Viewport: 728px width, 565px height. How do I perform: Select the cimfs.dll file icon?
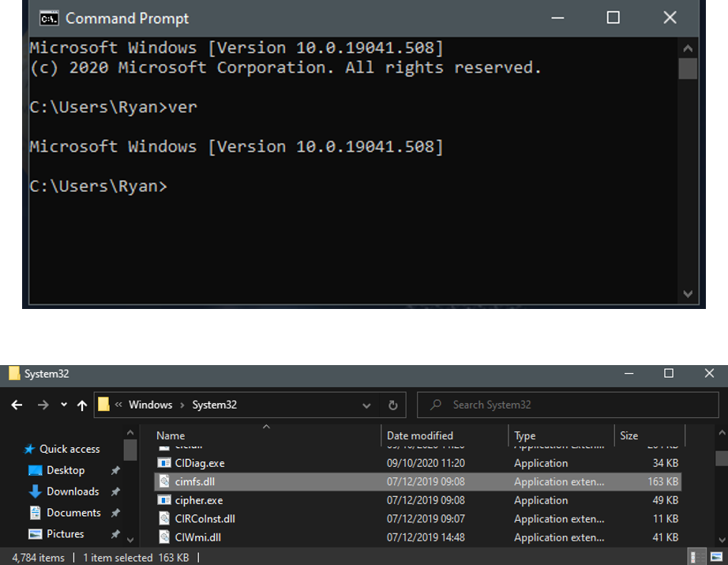coord(164,482)
